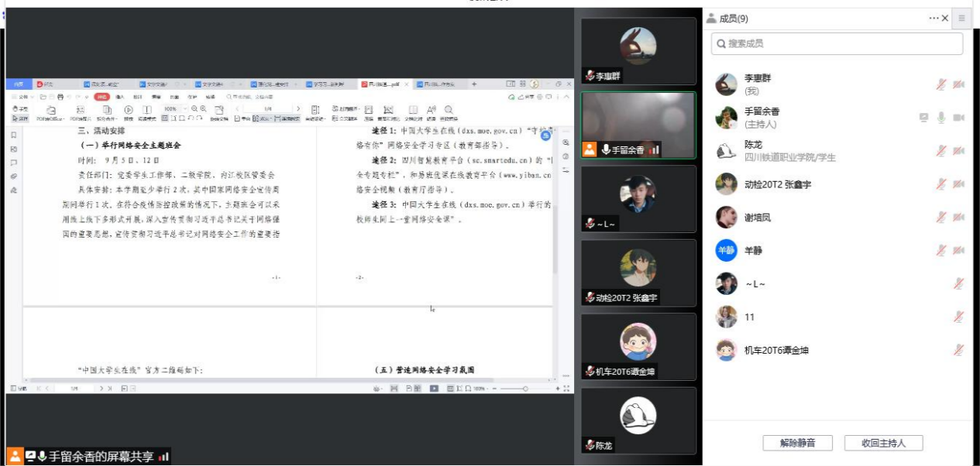Switch to the 插入 ribbon tab
This screenshot has width=980, height=466.
(x=119, y=96)
